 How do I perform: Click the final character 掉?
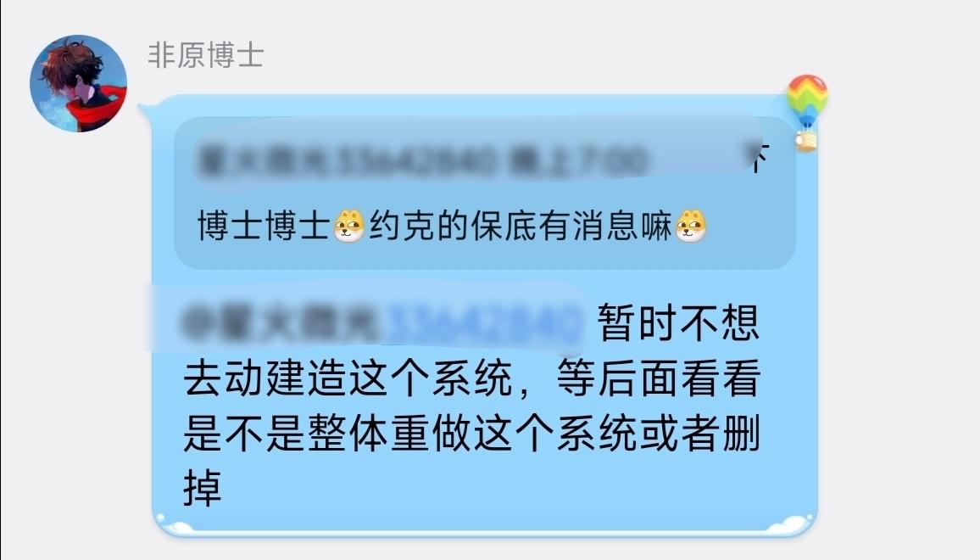[x=203, y=487]
